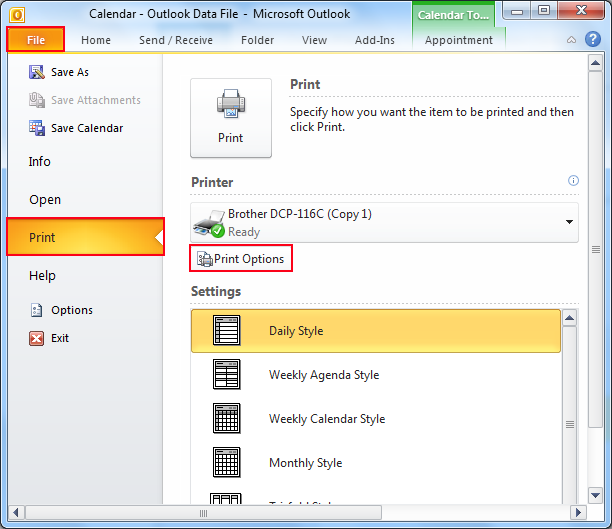Viewport: 612px width, 529px height.
Task: Click the Save As icon
Action: [x=37, y=72]
